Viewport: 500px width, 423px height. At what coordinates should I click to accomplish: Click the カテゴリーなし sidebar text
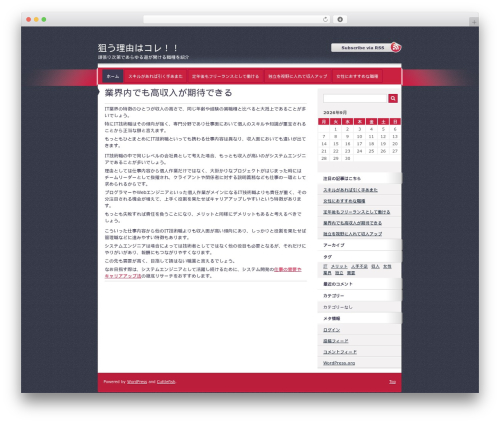click(338, 307)
